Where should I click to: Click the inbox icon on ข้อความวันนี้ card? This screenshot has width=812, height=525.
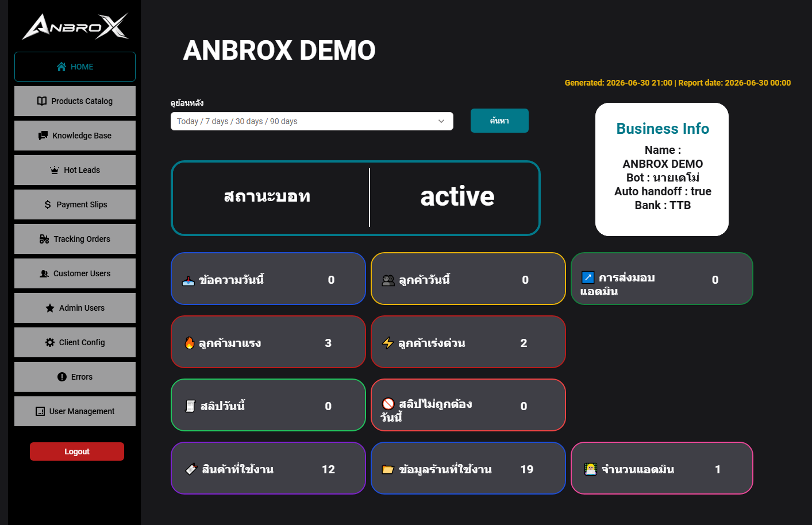pyautogui.click(x=188, y=281)
